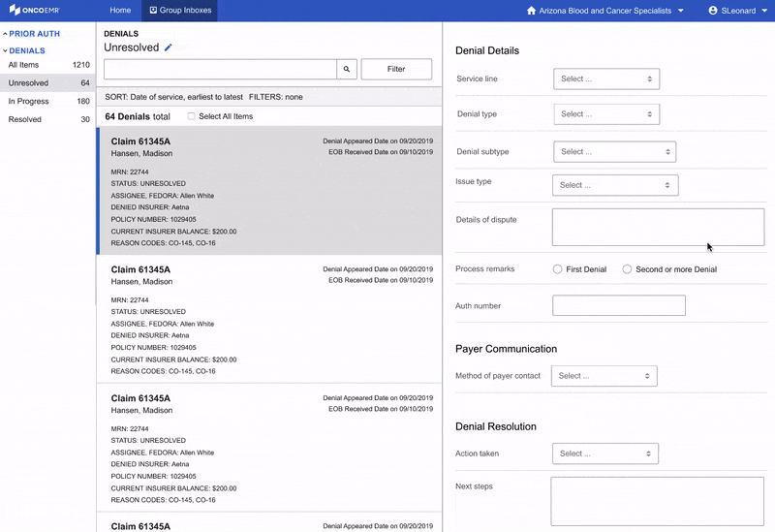
Task: Click the '180' count beside In Progress
Action: pyautogui.click(x=83, y=101)
